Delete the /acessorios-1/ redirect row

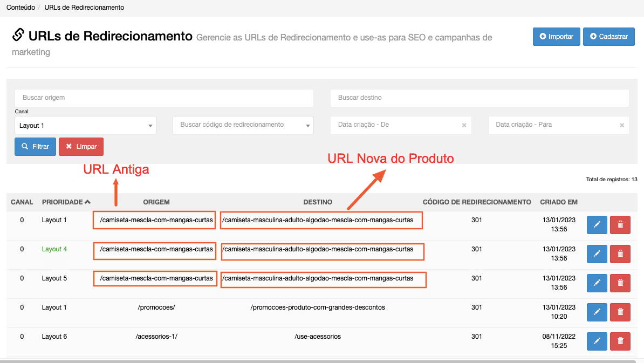click(x=620, y=341)
